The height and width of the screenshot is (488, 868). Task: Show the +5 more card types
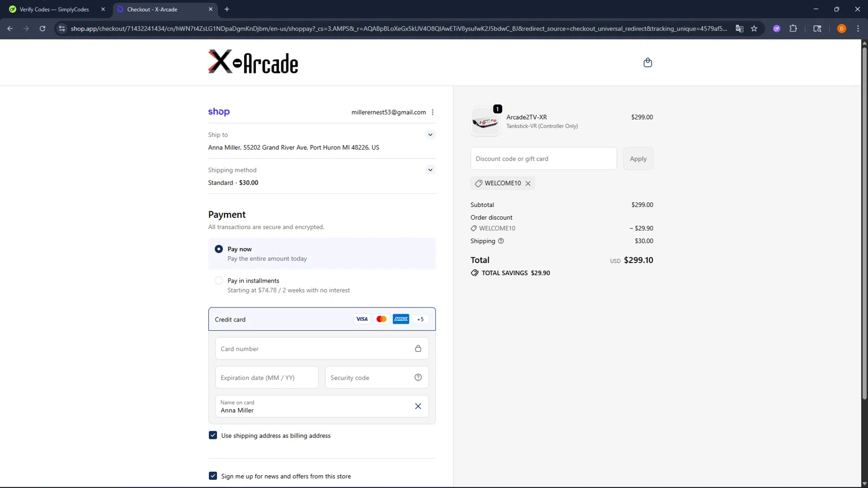tap(421, 319)
